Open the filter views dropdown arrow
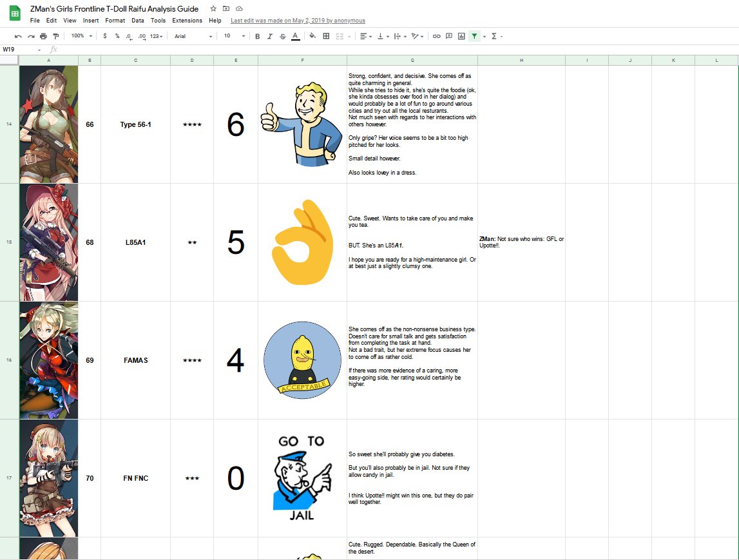Screen dimensions: 739x560 pyautogui.click(x=484, y=36)
